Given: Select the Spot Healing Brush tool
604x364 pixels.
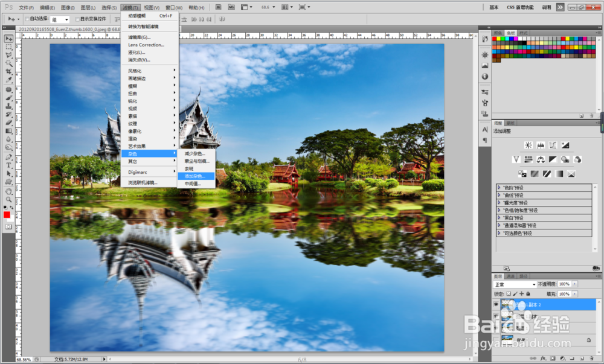Looking at the screenshot, I should 8,90.
